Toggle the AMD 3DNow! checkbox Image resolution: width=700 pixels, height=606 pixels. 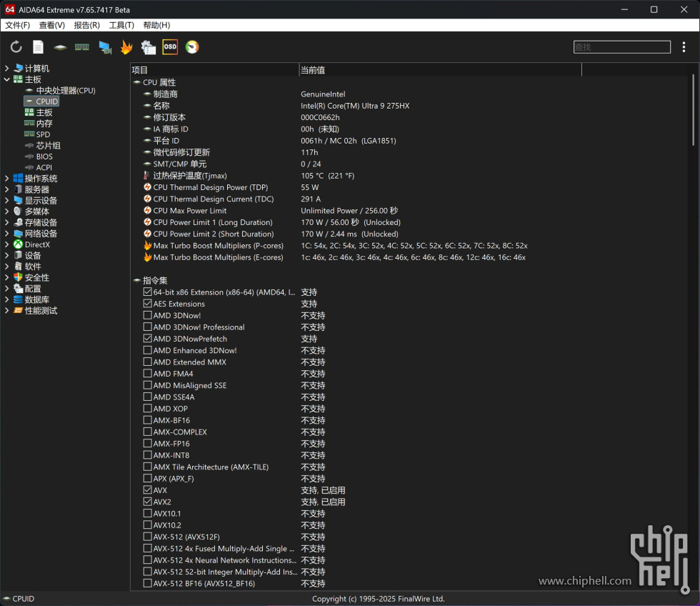point(148,315)
